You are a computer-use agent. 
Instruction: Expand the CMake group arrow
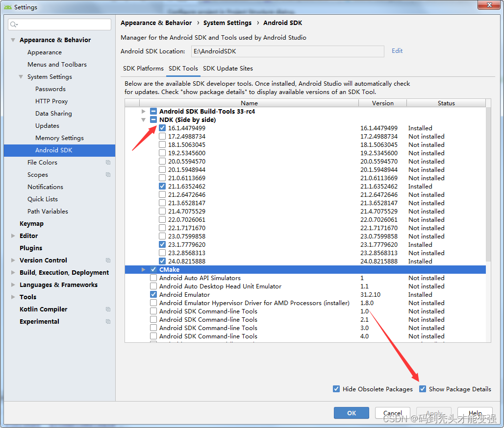pos(143,270)
